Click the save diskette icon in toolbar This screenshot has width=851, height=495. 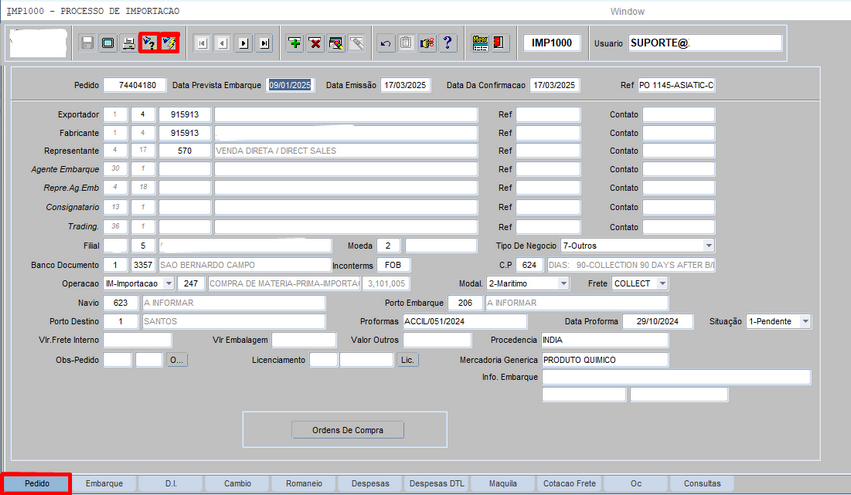pyautogui.click(x=88, y=43)
